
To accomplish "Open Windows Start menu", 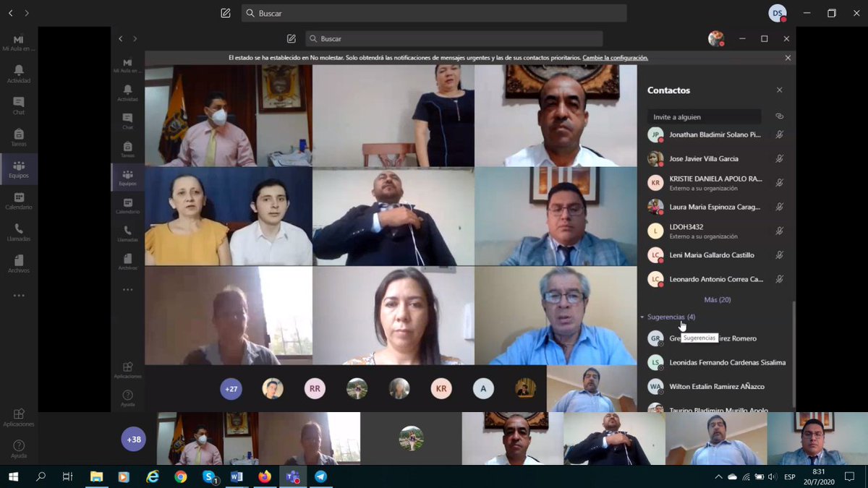I will click(x=13, y=476).
